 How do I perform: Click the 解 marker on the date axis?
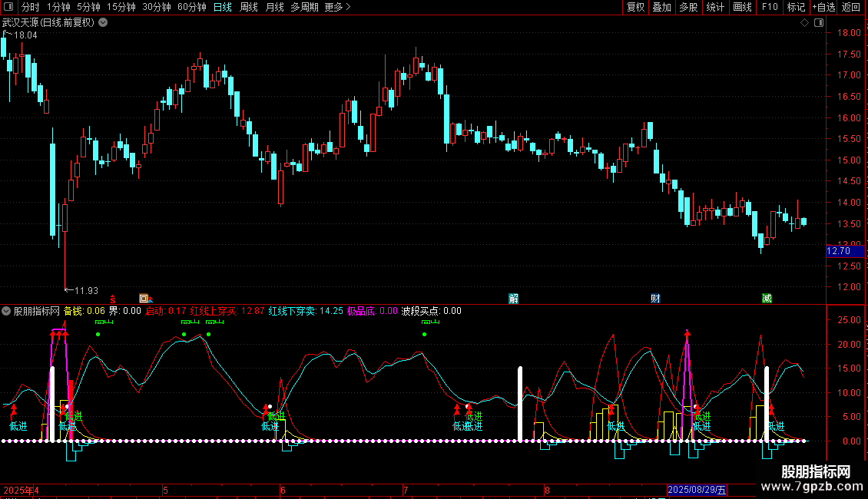[514, 299]
